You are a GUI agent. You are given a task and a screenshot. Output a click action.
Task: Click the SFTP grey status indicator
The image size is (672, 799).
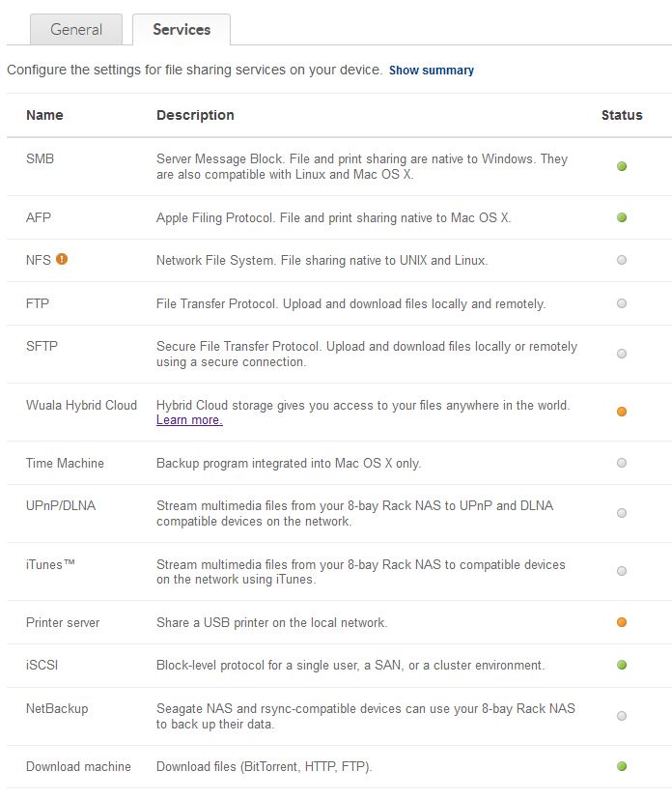[x=621, y=354]
